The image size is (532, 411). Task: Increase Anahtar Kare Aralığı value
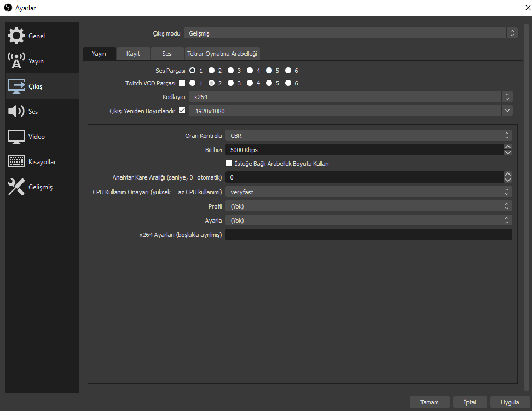tap(507, 174)
